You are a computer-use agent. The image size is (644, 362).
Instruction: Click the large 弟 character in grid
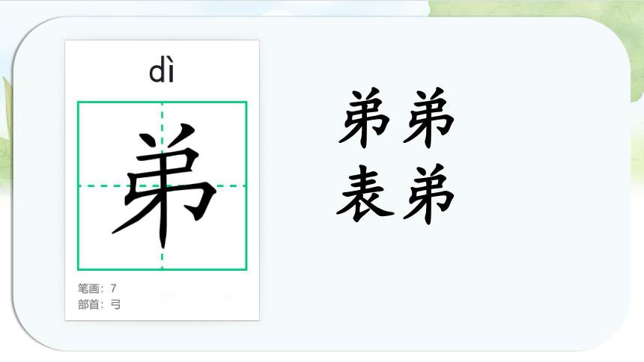point(164,185)
